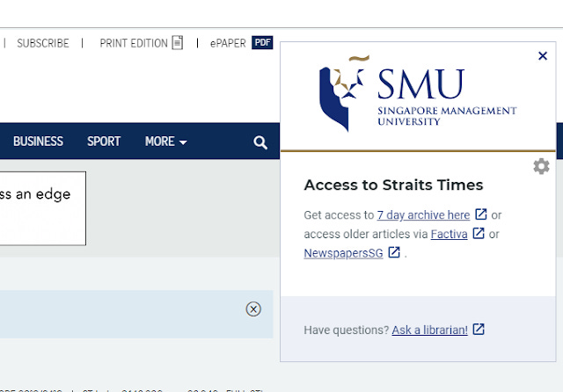Open the Factiva link
Screen dimensions: 563x392
(x=449, y=234)
